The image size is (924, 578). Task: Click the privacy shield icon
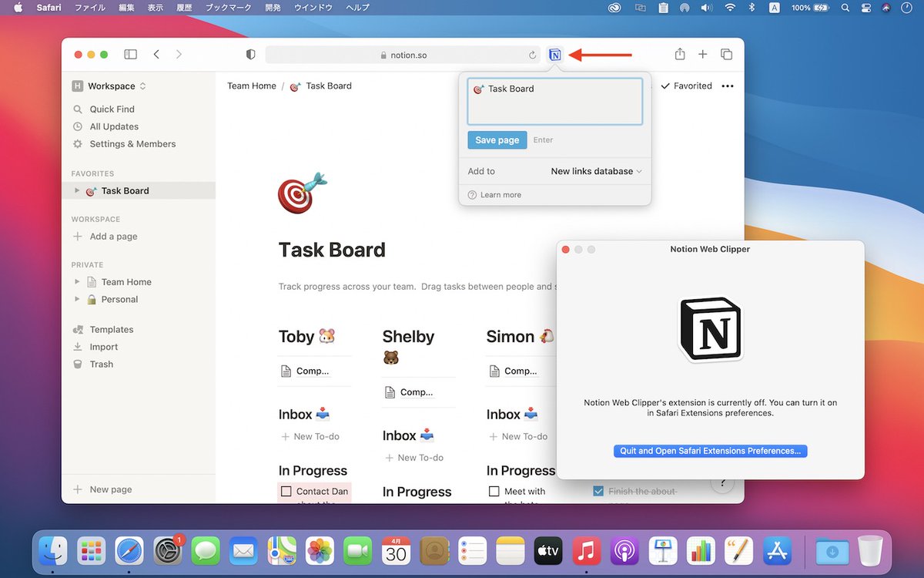tap(250, 55)
